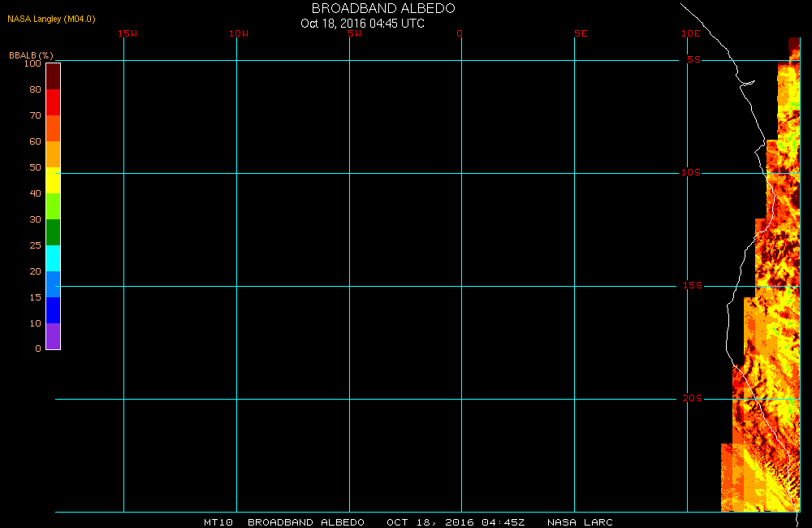
Task: Click the legend scale value 50
Action: click(x=35, y=167)
